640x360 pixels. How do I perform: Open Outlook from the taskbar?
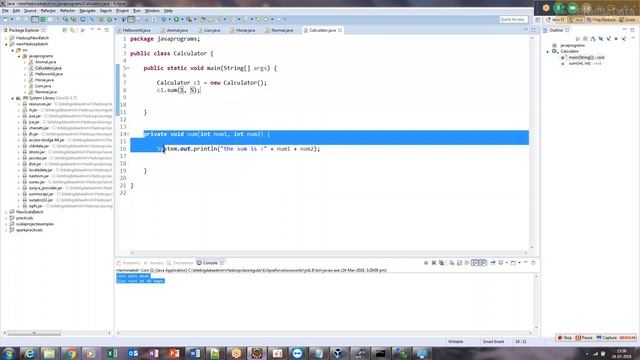[x=133, y=353]
